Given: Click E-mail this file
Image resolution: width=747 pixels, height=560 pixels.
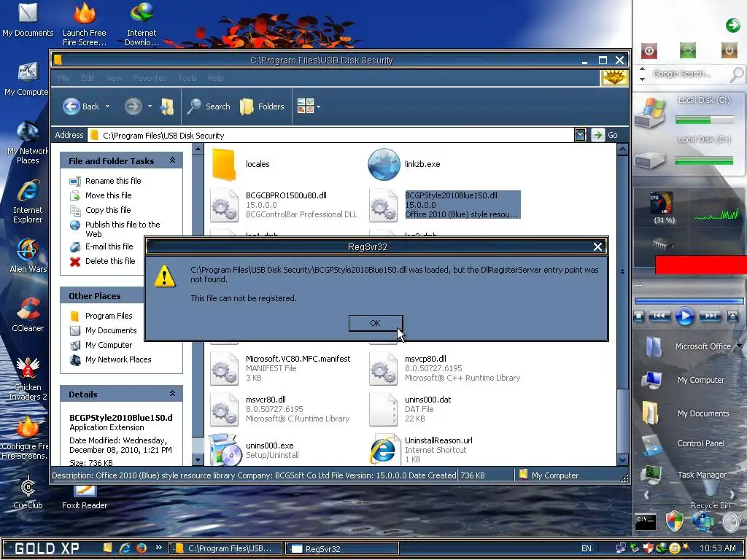Looking at the screenshot, I should pos(109,246).
